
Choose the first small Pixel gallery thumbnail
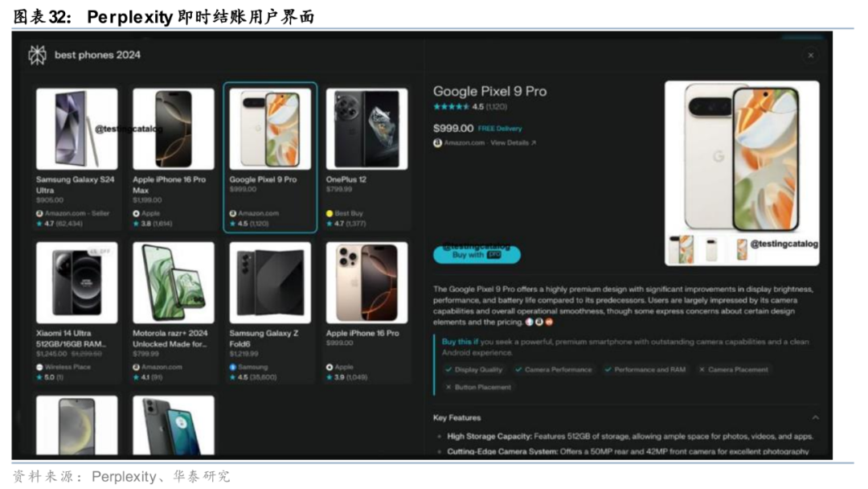point(681,249)
